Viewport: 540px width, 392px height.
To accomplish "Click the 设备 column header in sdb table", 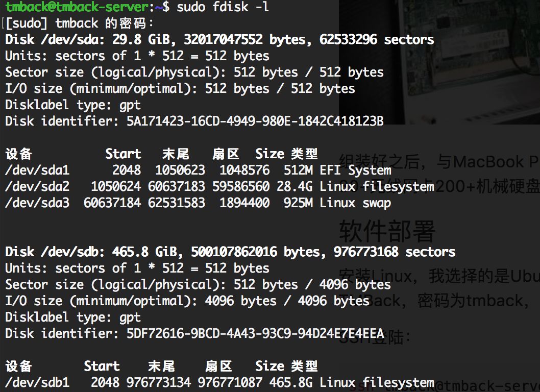I will click(18, 366).
